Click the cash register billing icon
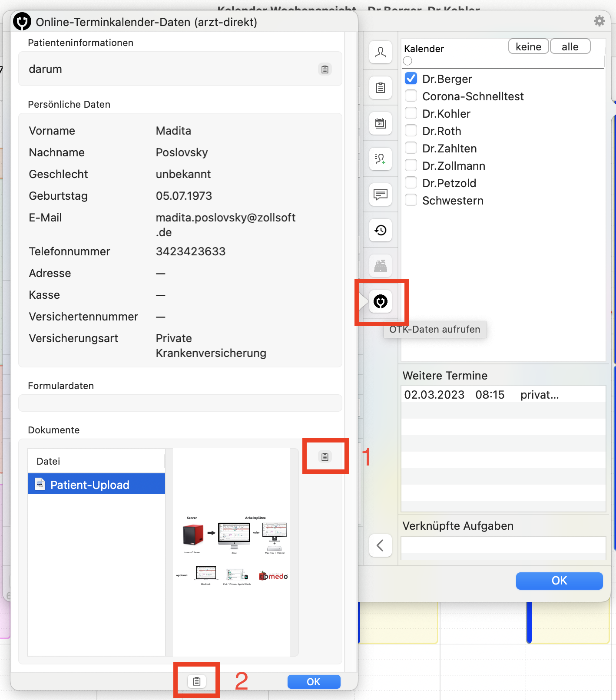The image size is (616, 700). coord(381,266)
